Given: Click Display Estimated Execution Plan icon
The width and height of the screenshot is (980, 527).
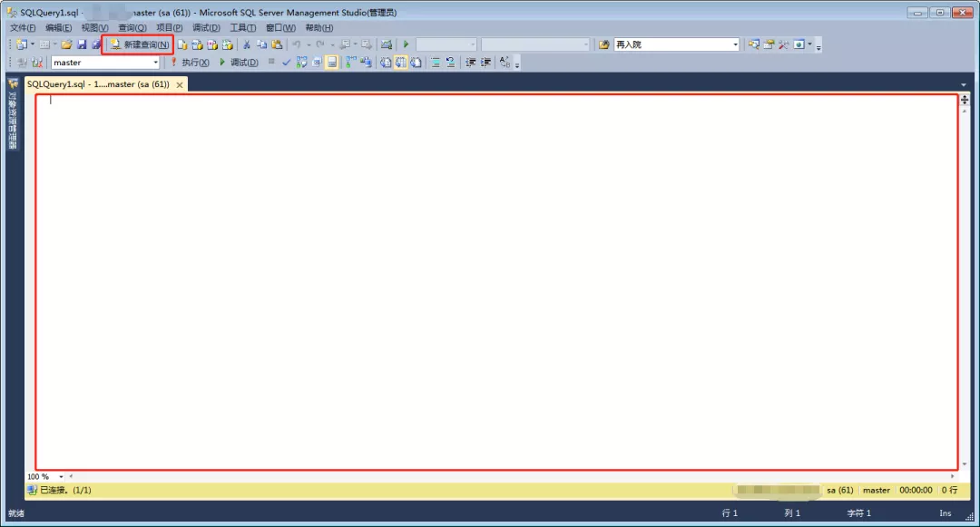Looking at the screenshot, I should (302, 63).
